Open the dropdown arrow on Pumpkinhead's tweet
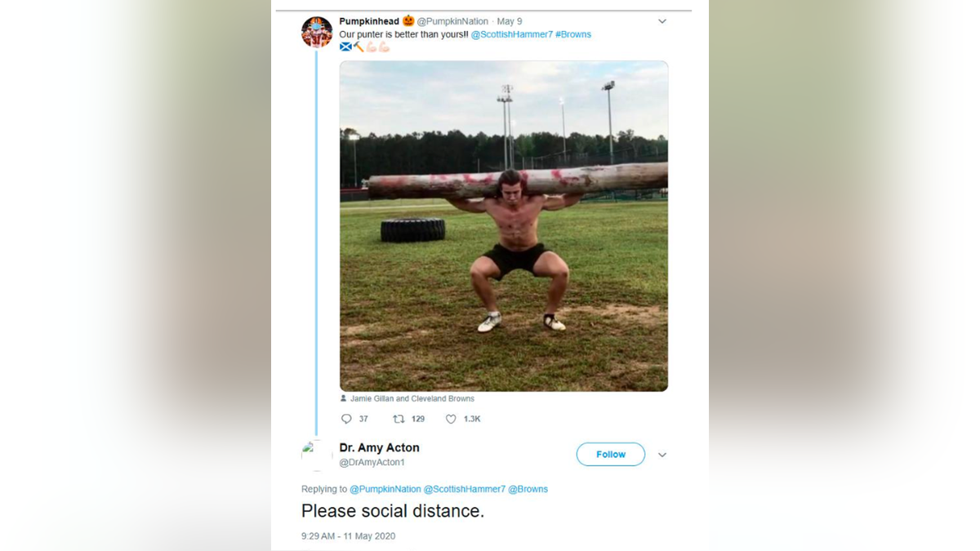The image size is (980, 551). point(661,20)
